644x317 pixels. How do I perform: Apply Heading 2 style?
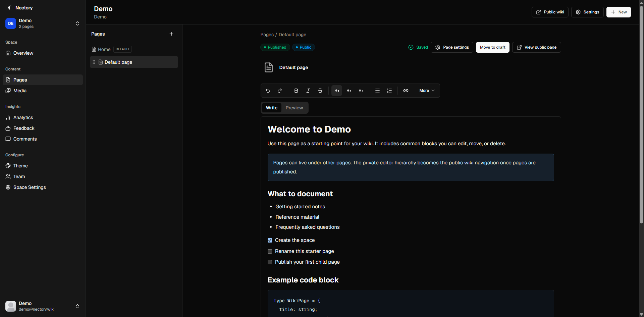coord(349,91)
